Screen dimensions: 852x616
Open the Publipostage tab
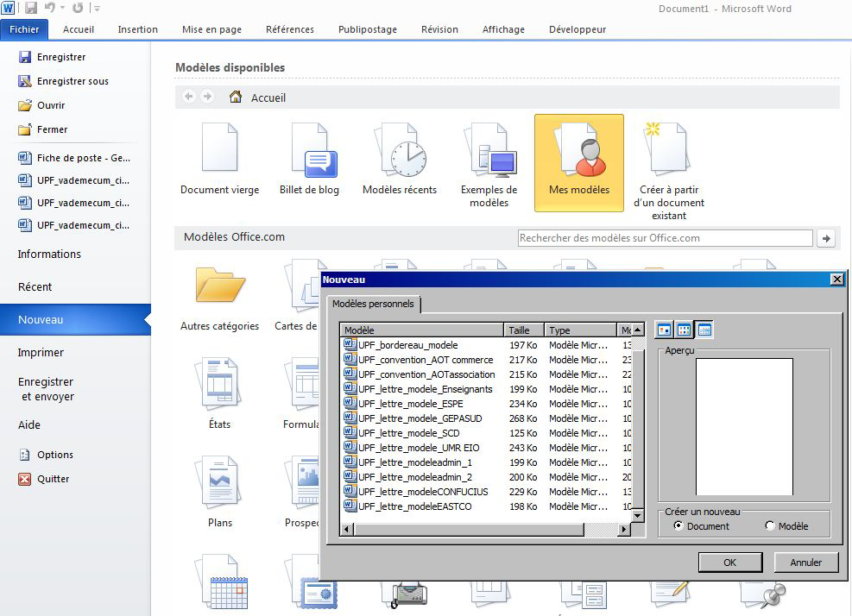(368, 29)
